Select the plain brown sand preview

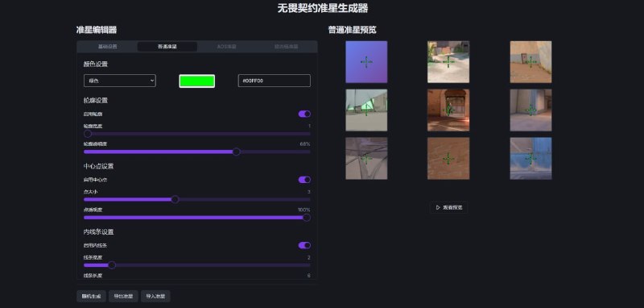[x=448, y=158]
